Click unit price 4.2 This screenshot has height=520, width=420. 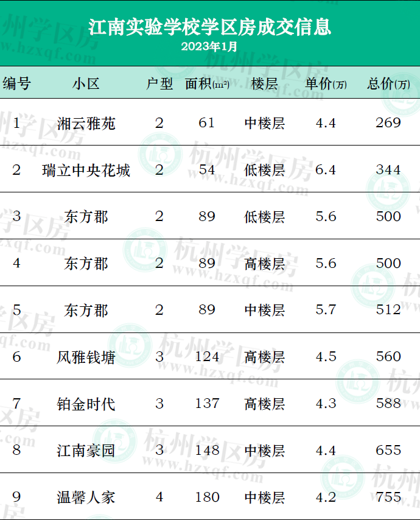326,497
